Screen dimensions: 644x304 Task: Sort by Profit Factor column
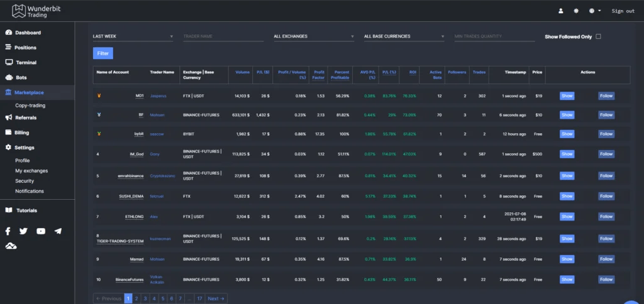click(x=319, y=75)
